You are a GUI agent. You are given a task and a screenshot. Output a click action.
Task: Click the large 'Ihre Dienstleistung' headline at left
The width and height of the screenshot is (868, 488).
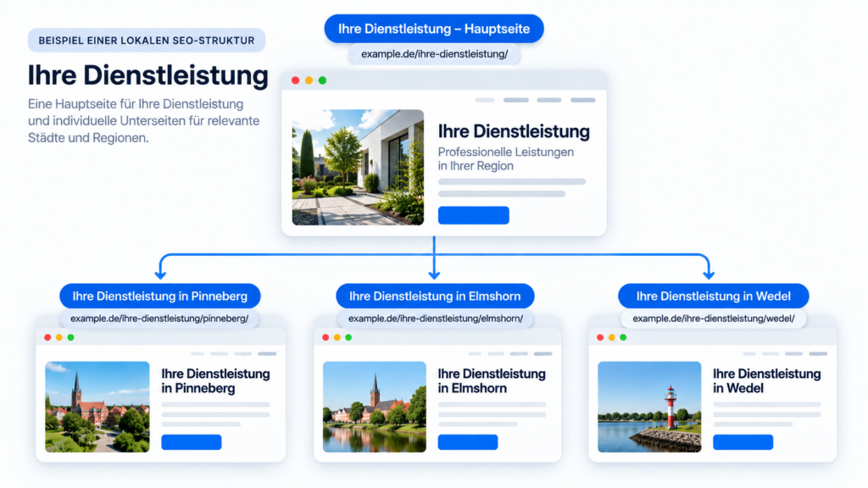147,75
